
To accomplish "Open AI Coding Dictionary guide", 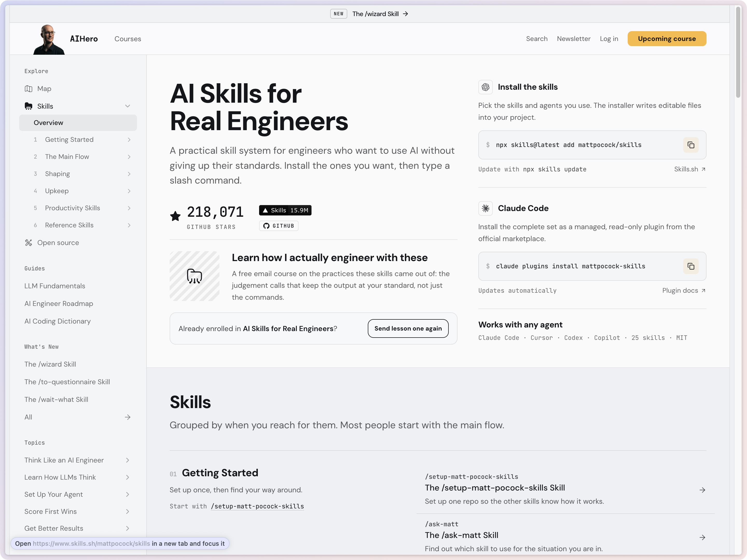I will [57, 321].
